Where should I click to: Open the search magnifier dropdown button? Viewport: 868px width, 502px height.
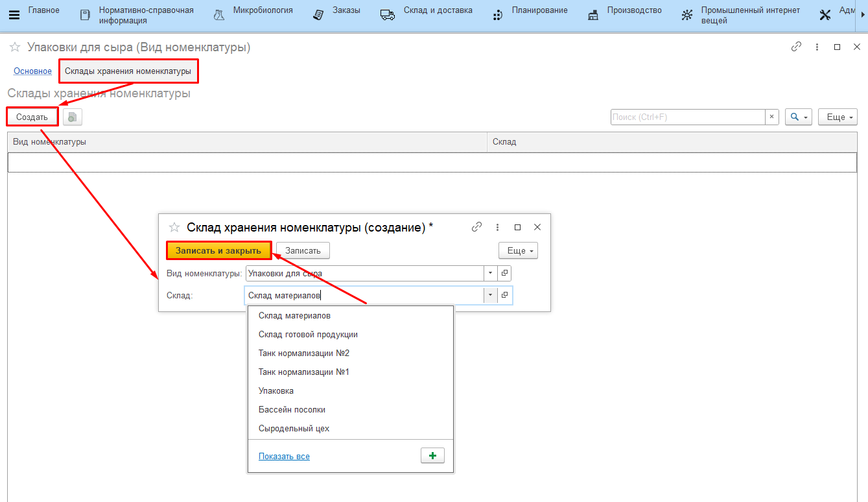[798, 117]
